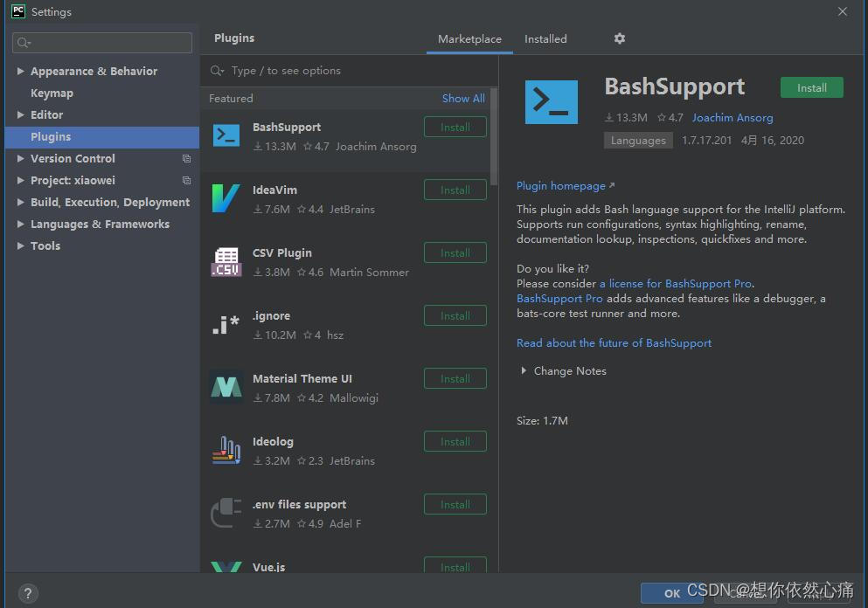Open the BashSupport Pro link
The image size is (868, 608).
[559, 298]
